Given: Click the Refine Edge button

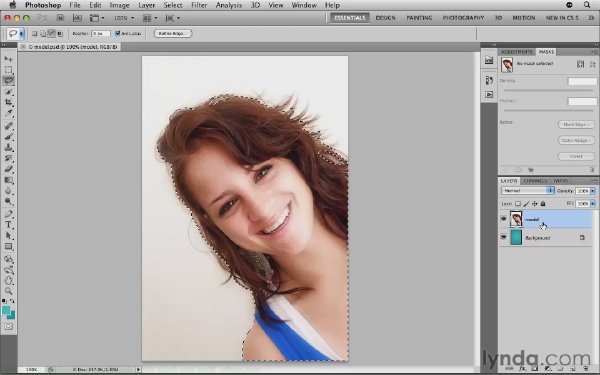Looking at the screenshot, I should (173, 33).
